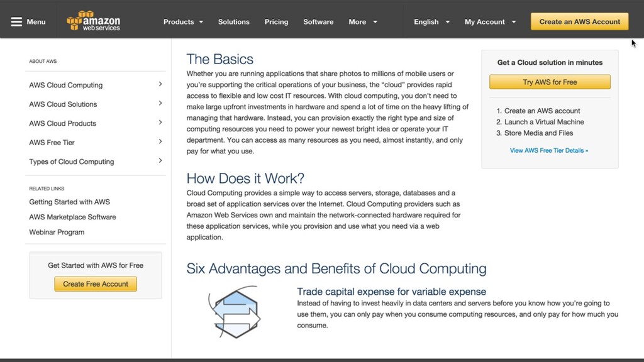The height and width of the screenshot is (362, 644).
Task: Open the Pricing menu item
Action: coord(277,22)
